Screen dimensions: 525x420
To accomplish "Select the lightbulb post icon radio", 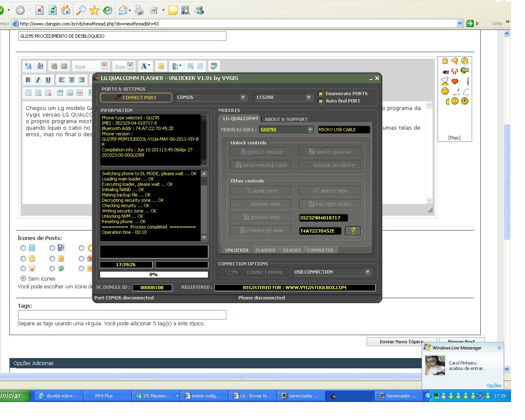I will 23,268.
